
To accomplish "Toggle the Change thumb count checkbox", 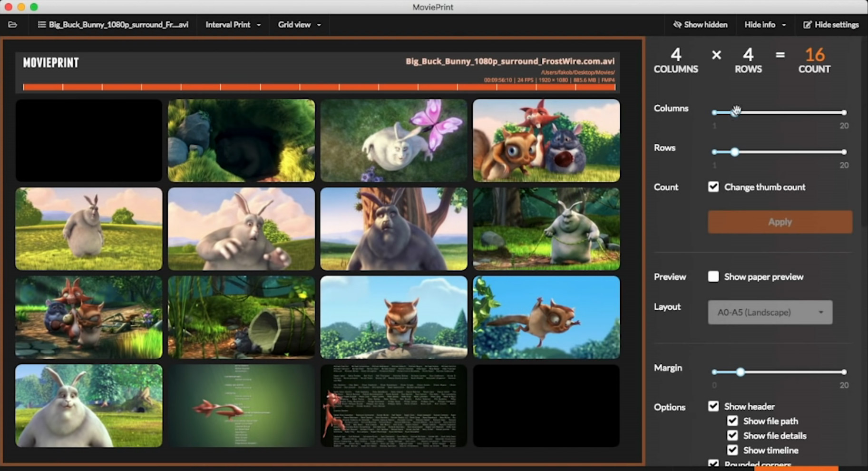I will 713,187.
